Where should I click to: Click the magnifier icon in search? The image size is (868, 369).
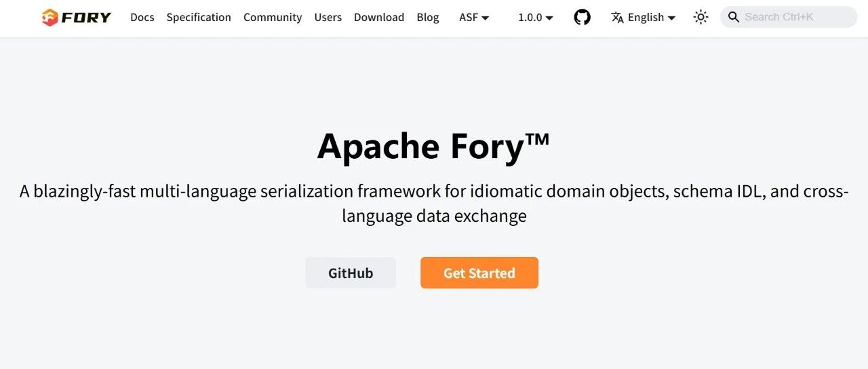coord(734,17)
